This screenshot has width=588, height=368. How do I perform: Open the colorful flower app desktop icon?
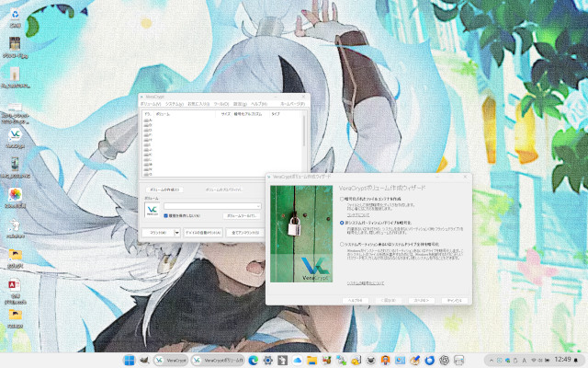coord(15,198)
